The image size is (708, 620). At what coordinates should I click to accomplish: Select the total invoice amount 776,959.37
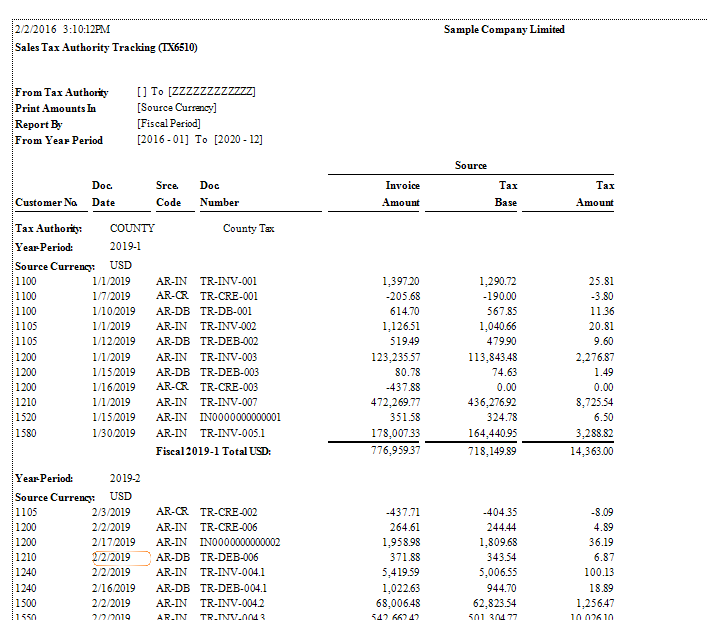[x=396, y=450]
